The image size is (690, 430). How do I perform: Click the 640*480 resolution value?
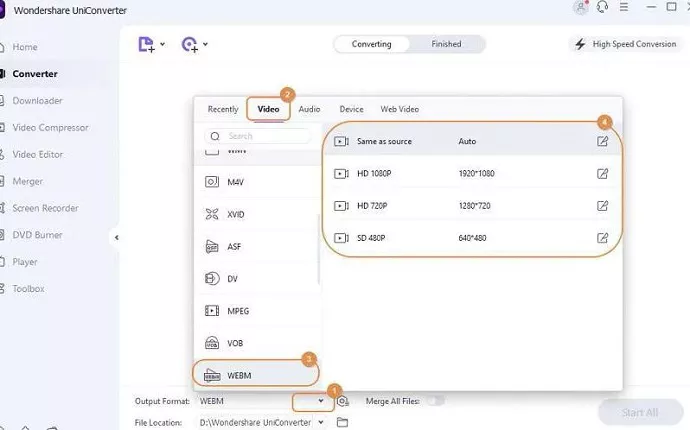point(472,238)
